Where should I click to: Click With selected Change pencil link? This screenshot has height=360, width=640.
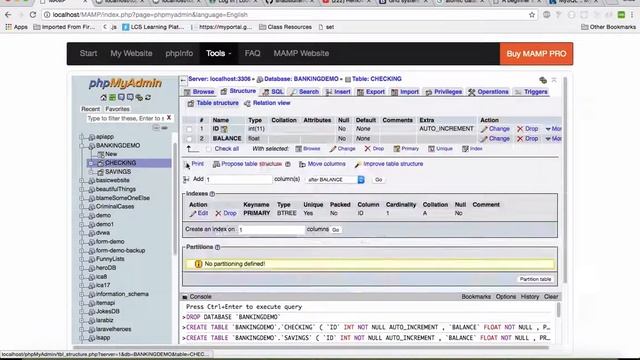click(342, 149)
